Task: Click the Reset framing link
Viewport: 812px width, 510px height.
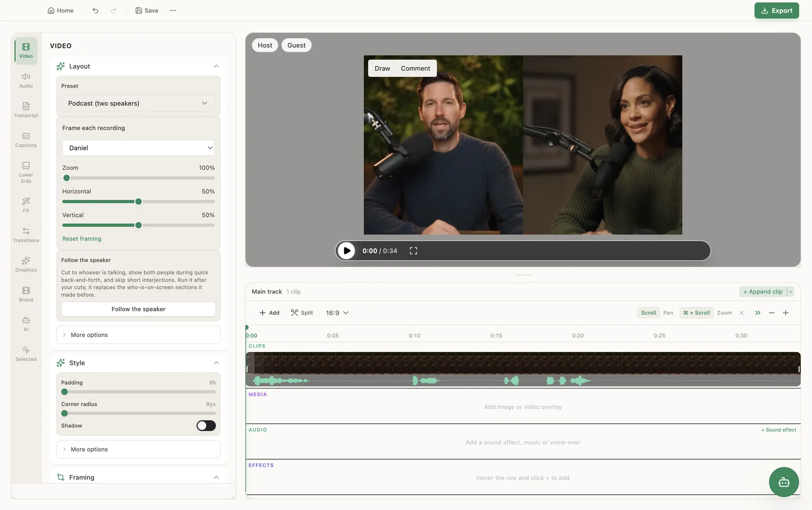Action: coord(82,239)
